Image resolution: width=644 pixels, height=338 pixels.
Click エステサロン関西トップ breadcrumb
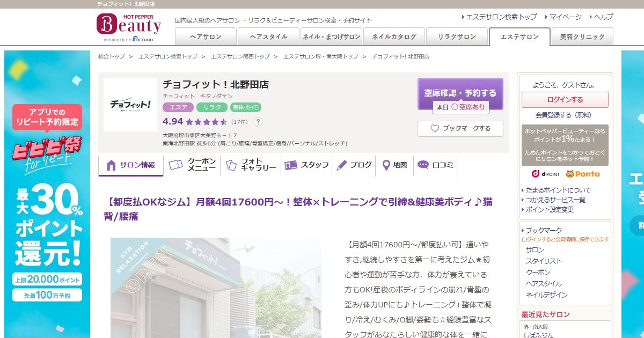pyautogui.click(x=240, y=56)
